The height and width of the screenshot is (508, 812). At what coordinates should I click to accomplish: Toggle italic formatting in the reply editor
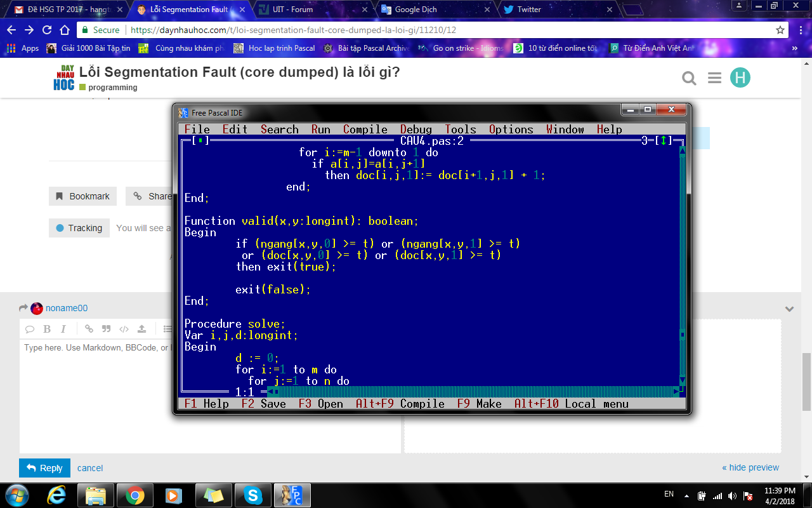coord(63,328)
